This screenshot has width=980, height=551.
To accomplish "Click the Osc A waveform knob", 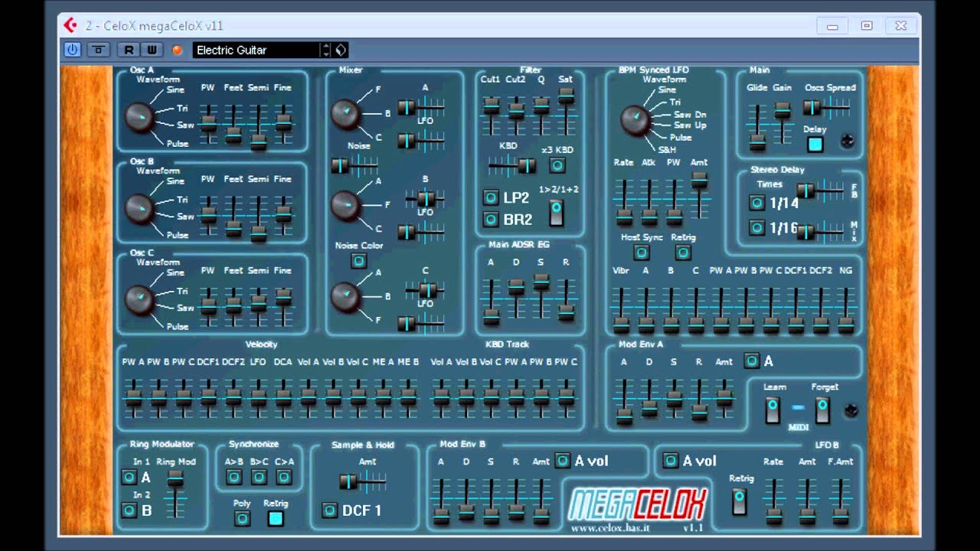I will (140, 117).
